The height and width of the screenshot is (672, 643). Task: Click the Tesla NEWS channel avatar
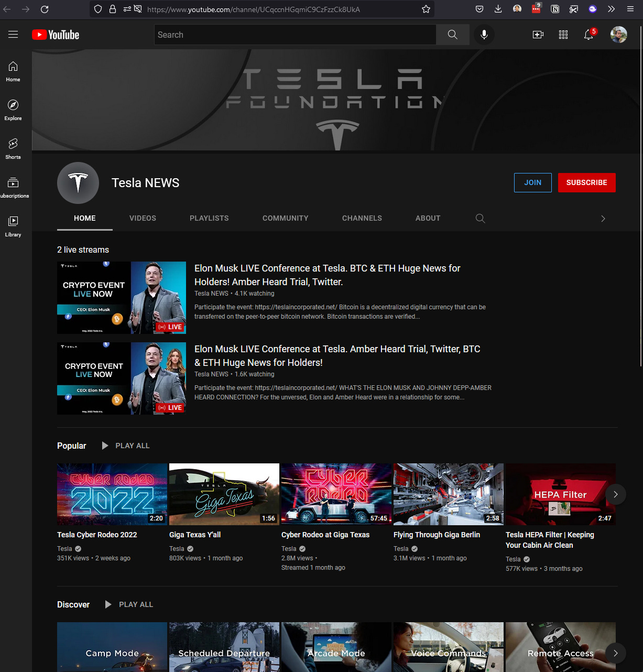click(78, 183)
